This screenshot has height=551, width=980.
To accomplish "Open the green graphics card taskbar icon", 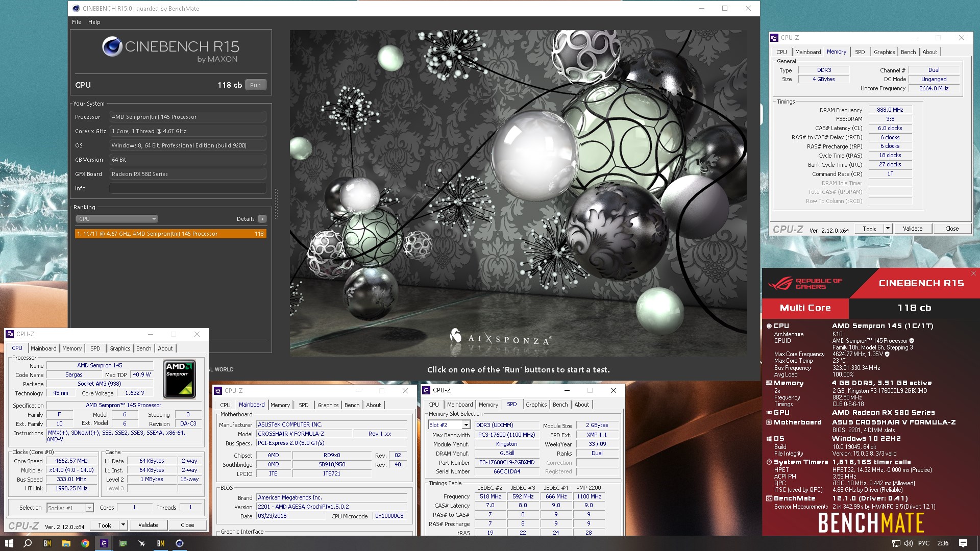I will [122, 543].
